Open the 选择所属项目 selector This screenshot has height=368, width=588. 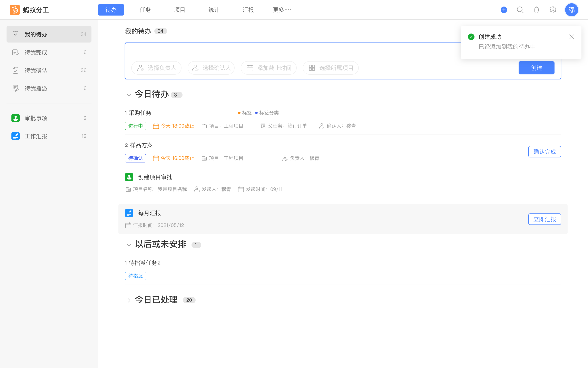331,68
